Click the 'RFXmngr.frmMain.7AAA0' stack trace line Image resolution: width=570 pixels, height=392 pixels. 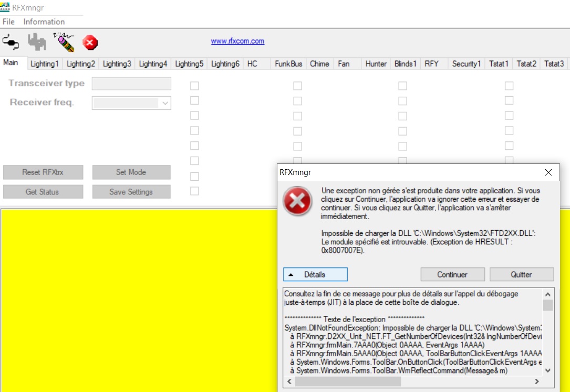click(388, 345)
